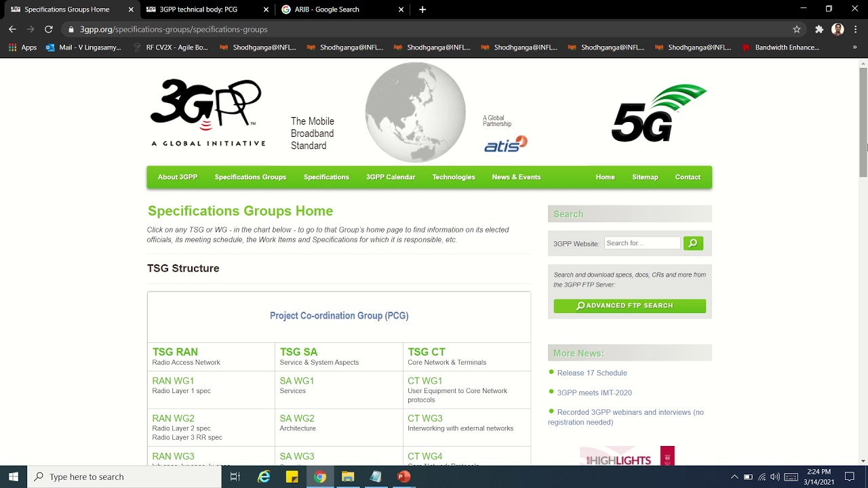Open the TSG CT group link

(x=427, y=352)
